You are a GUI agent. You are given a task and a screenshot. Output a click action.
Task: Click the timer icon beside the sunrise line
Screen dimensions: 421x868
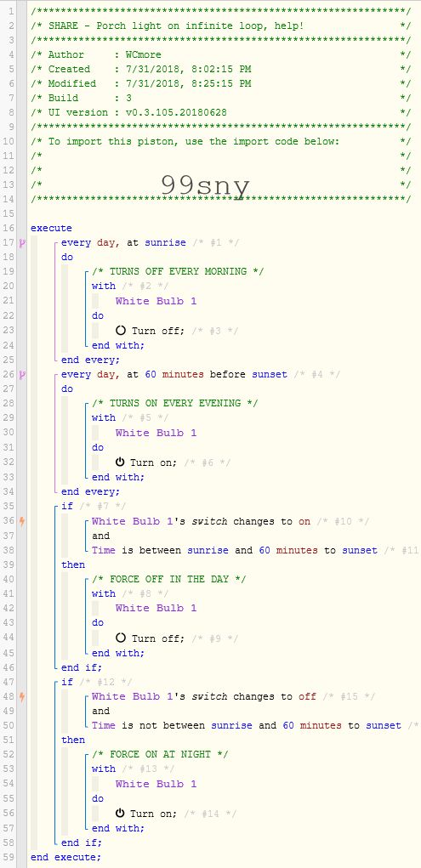(22, 242)
